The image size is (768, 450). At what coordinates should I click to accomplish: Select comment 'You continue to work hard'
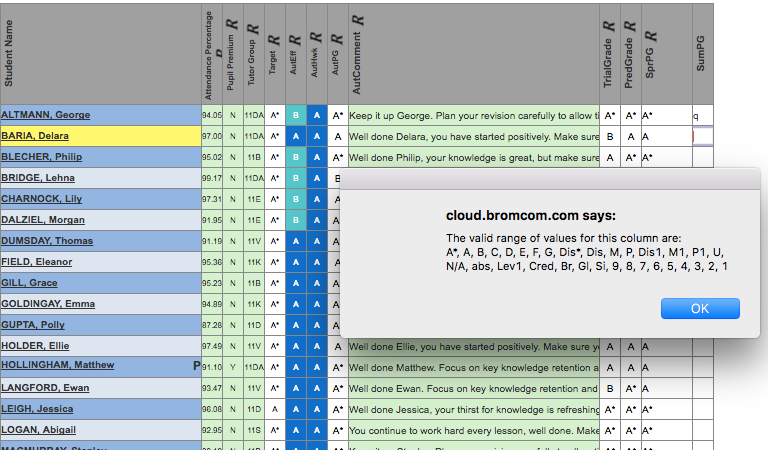pos(474,430)
